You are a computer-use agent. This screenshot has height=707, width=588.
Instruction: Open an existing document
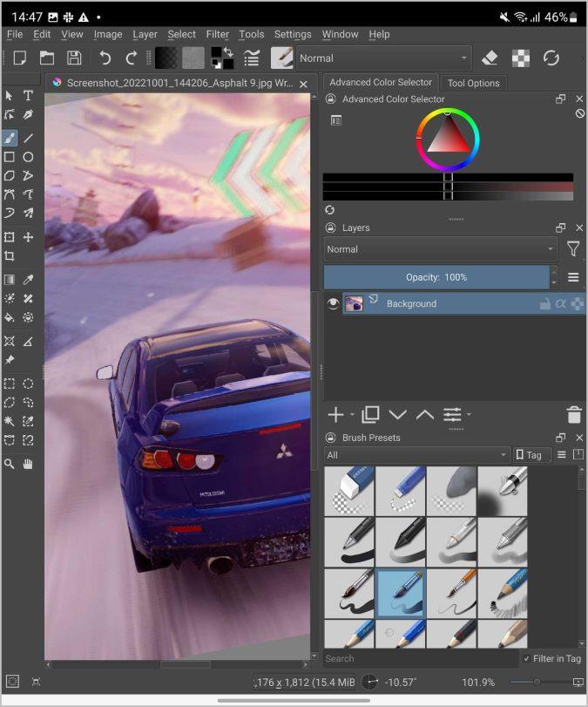pyautogui.click(x=47, y=58)
